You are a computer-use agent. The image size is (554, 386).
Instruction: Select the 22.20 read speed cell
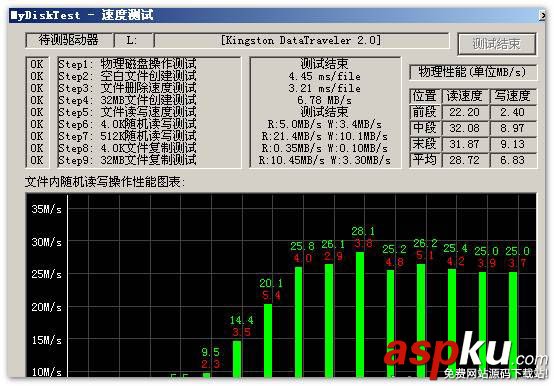click(x=465, y=112)
